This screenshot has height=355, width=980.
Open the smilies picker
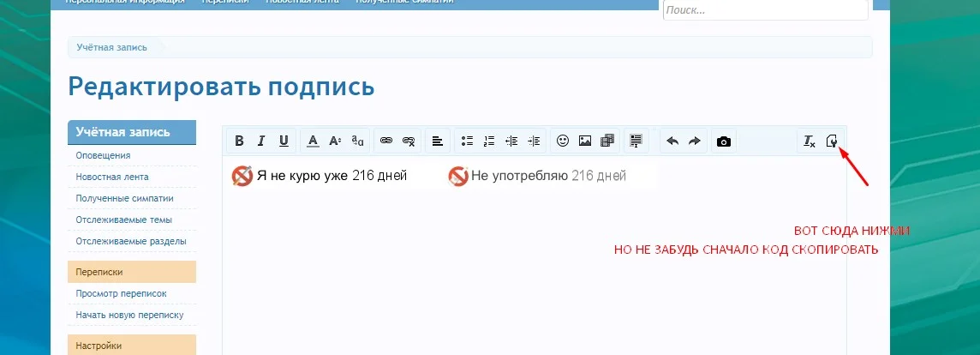point(563,141)
